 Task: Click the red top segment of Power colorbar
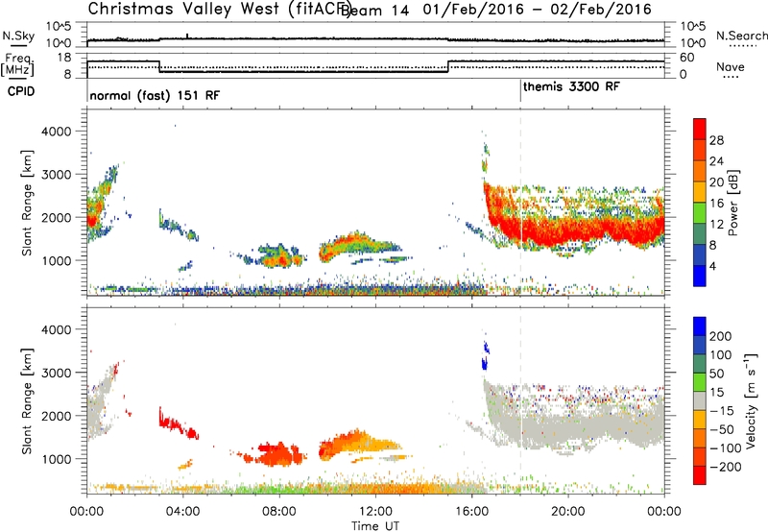coord(700,130)
